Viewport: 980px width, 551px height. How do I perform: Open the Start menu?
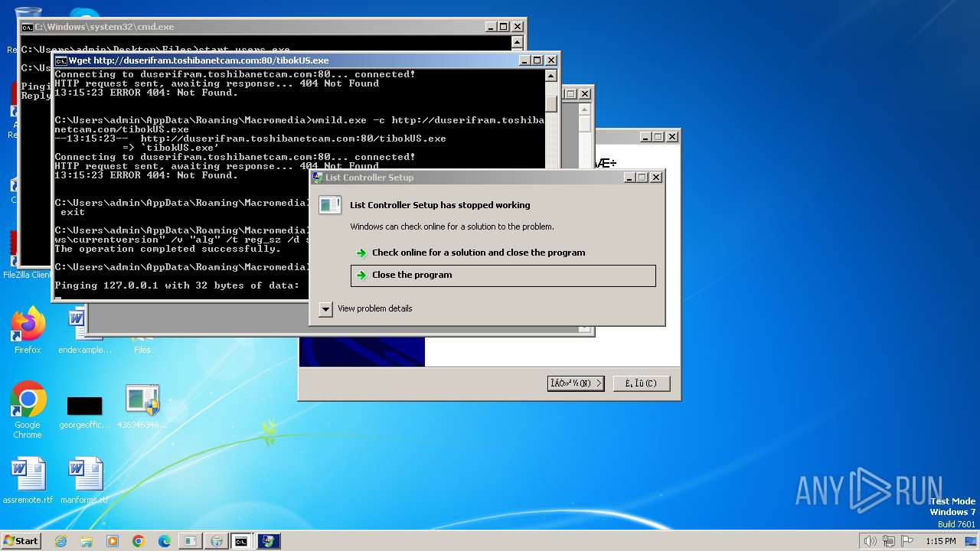tap(21, 540)
